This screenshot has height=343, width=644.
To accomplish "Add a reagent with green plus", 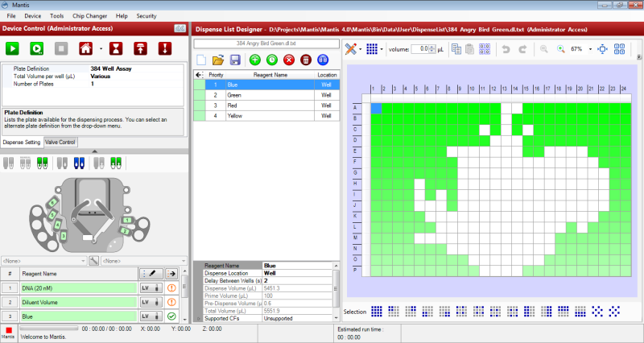I will [255, 60].
